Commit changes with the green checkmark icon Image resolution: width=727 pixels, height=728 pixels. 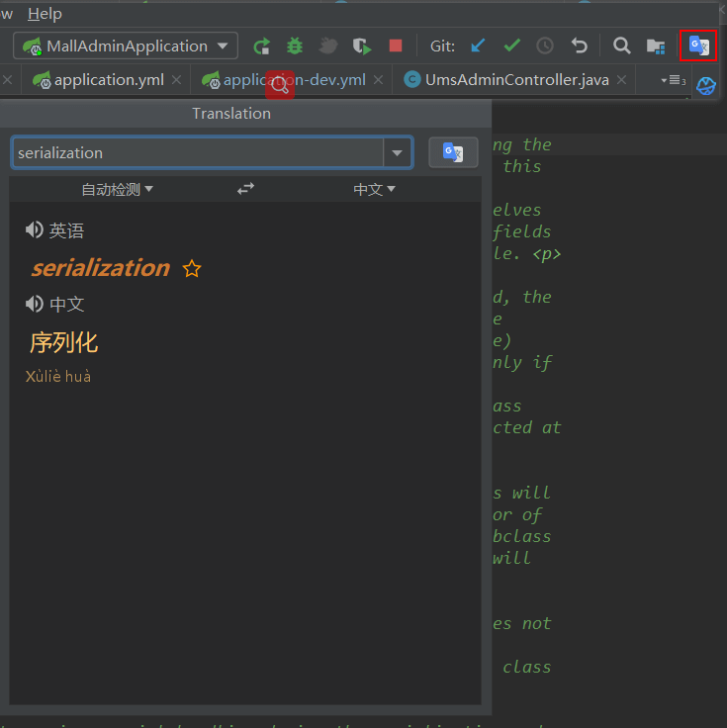[x=511, y=45]
